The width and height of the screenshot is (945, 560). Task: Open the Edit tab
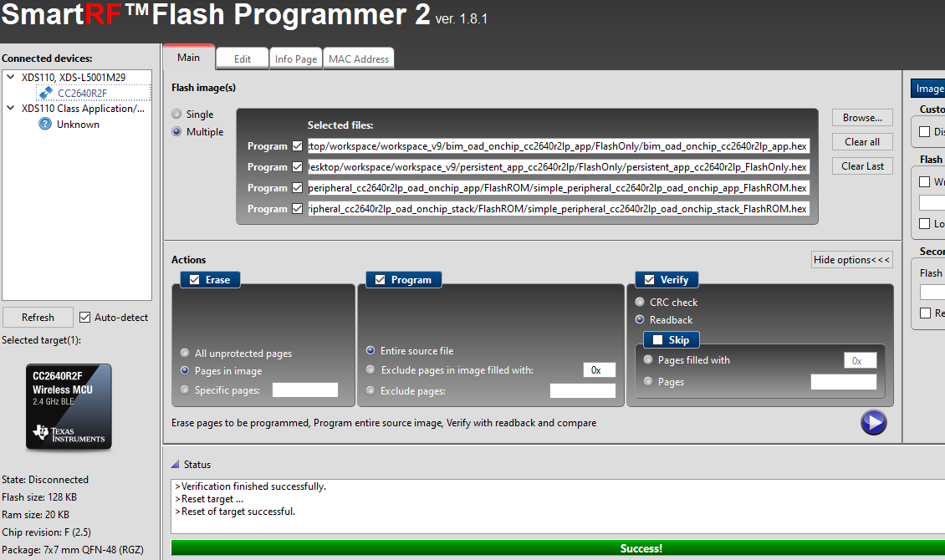pos(243,59)
